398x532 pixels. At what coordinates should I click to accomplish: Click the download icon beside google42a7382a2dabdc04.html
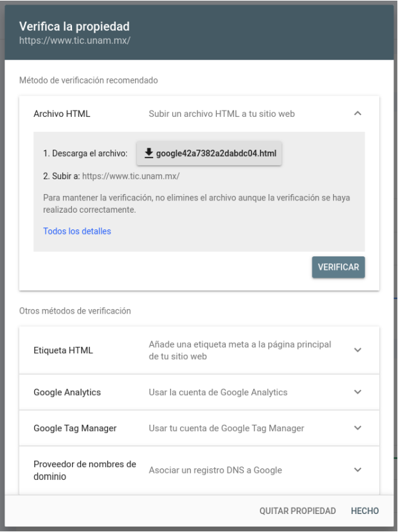click(x=149, y=154)
